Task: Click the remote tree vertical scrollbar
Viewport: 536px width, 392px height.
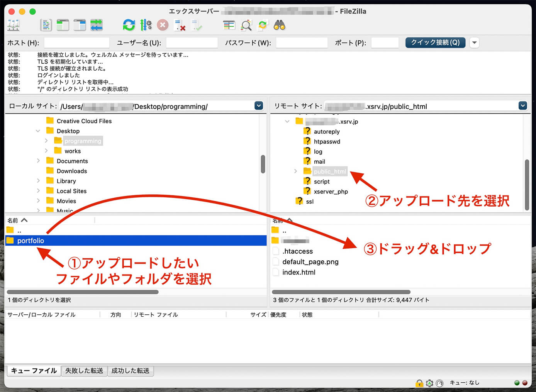Action: point(527,185)
